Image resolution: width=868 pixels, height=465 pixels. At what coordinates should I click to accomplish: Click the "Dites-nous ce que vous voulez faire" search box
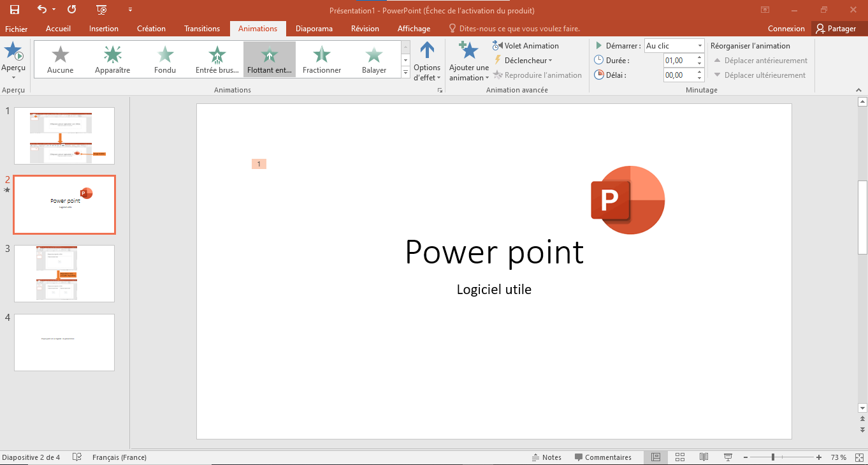pyautogui.click(x=515, y=29)
